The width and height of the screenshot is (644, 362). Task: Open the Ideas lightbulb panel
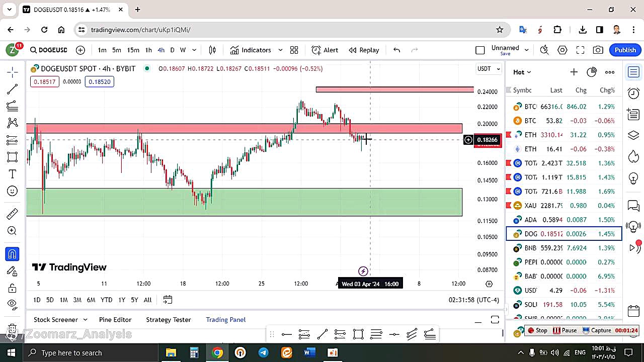coord(633,179)
